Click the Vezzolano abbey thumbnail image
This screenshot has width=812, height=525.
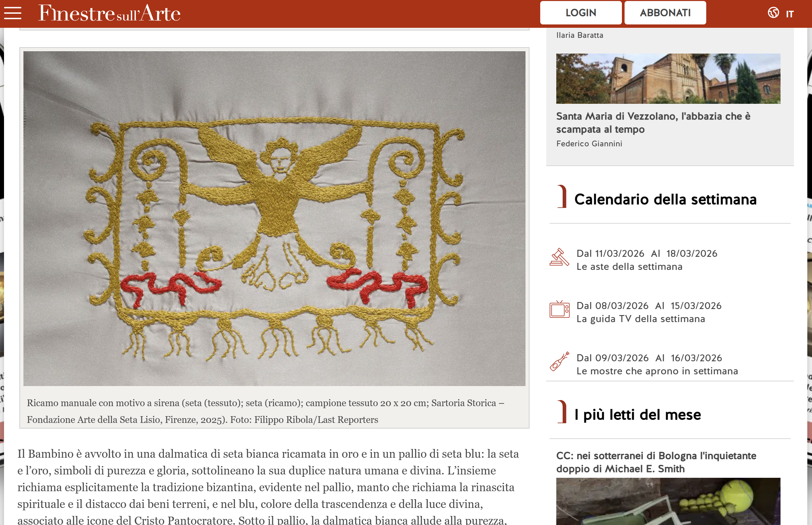pos(668,78)
